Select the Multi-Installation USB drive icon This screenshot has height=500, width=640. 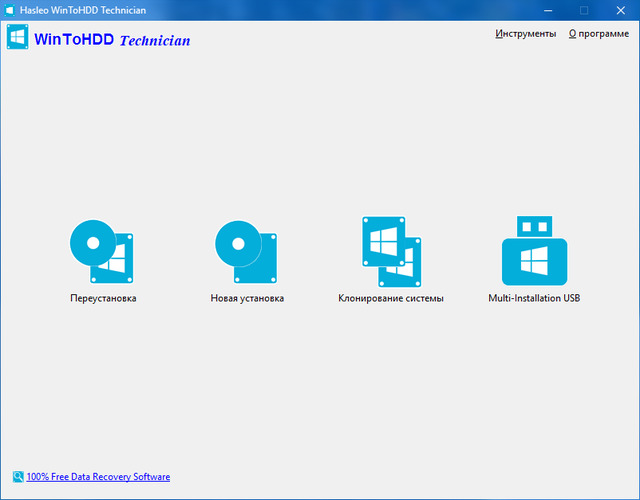coord(534,250)
